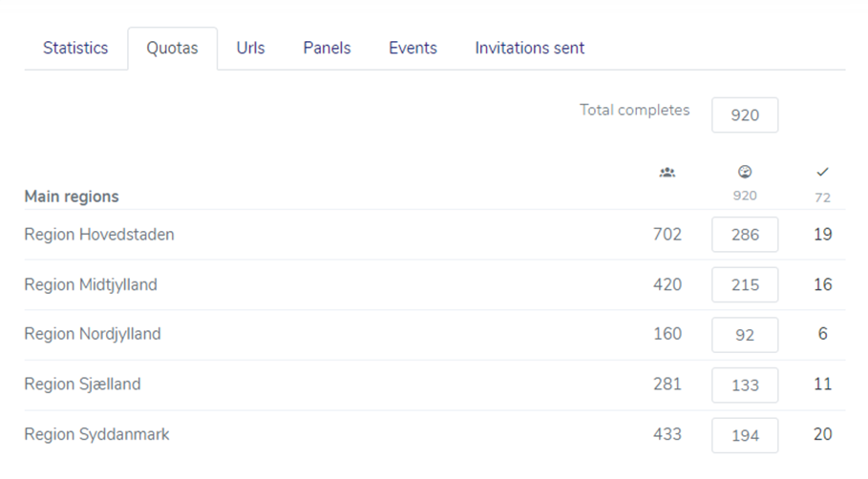Open the Quotas tab
This screenshot has height=479, width=868.
click(x=172, y=48)
